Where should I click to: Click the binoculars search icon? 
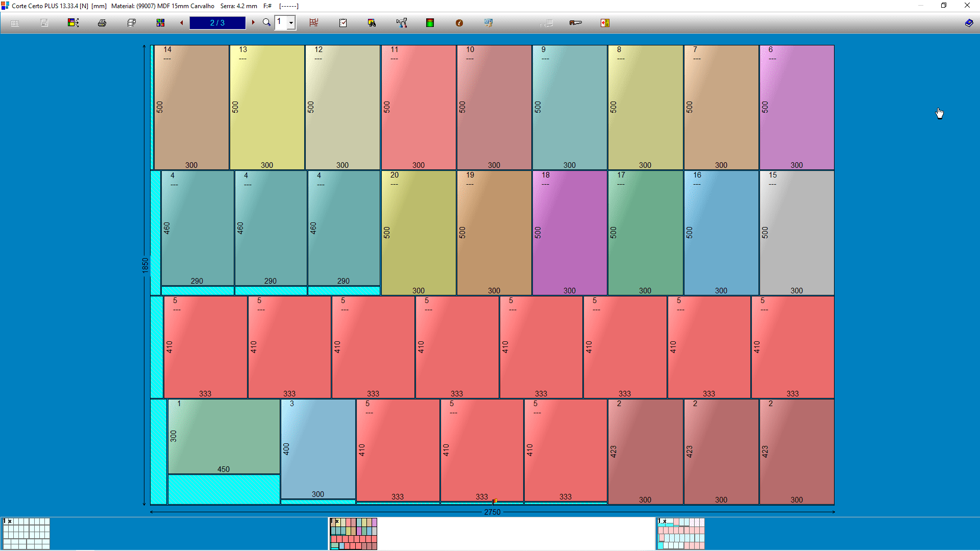[372, 23]
